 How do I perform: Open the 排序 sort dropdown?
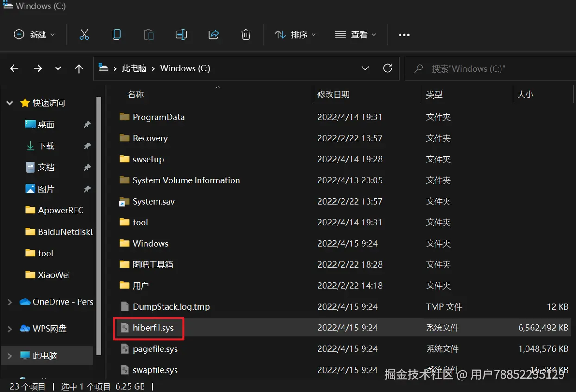[x=295, y=34]
